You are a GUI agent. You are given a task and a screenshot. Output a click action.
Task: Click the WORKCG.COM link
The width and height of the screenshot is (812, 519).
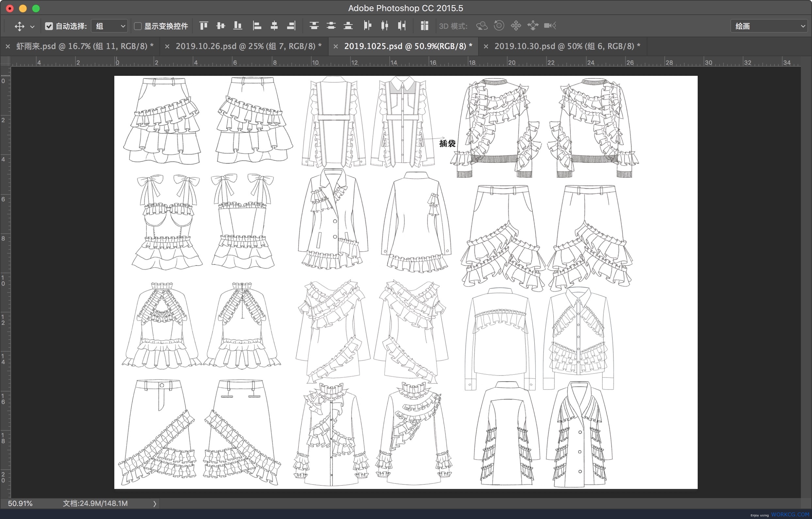[x=790, y=515]
